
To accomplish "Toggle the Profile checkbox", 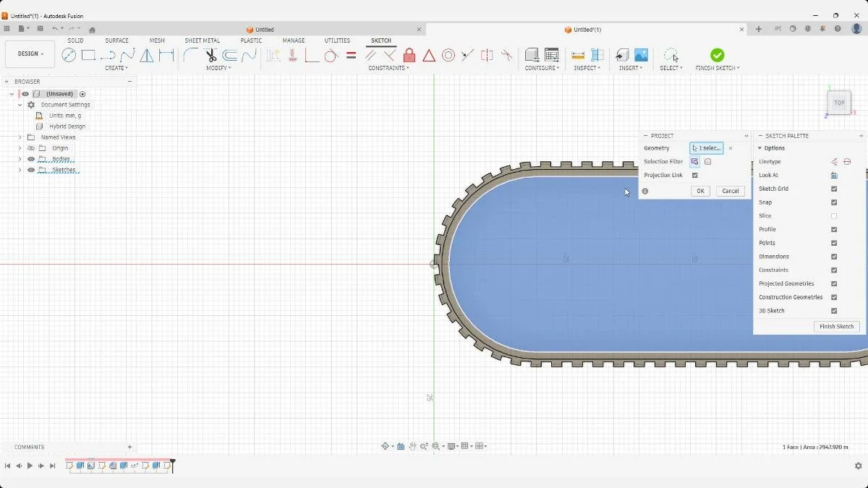I will [834, 229].
